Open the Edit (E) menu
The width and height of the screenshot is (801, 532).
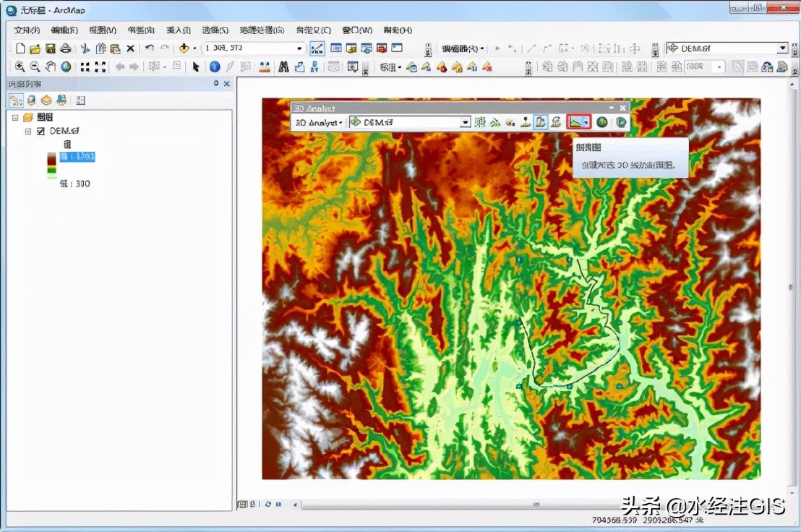(64, 30)
